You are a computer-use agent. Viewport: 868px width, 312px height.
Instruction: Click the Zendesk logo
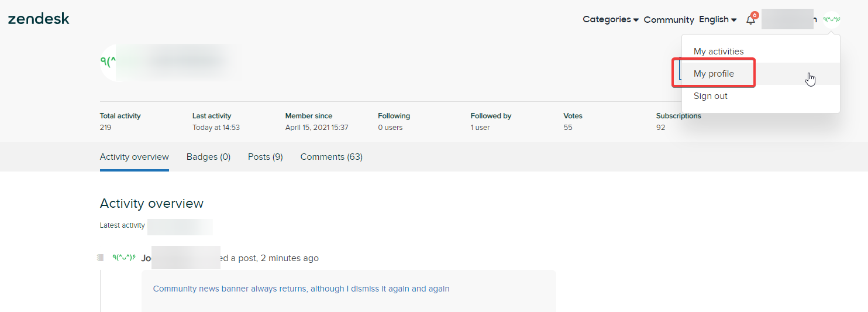tap(39, 19)
